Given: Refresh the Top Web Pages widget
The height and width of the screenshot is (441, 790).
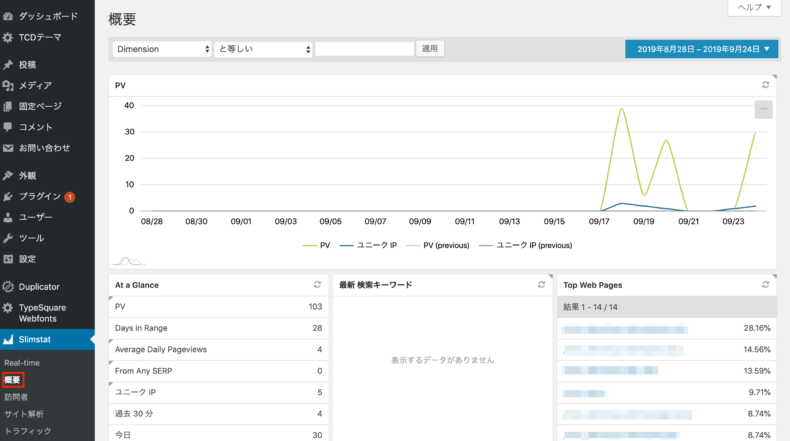Looking at the screenshot, I should click(765, 285).
